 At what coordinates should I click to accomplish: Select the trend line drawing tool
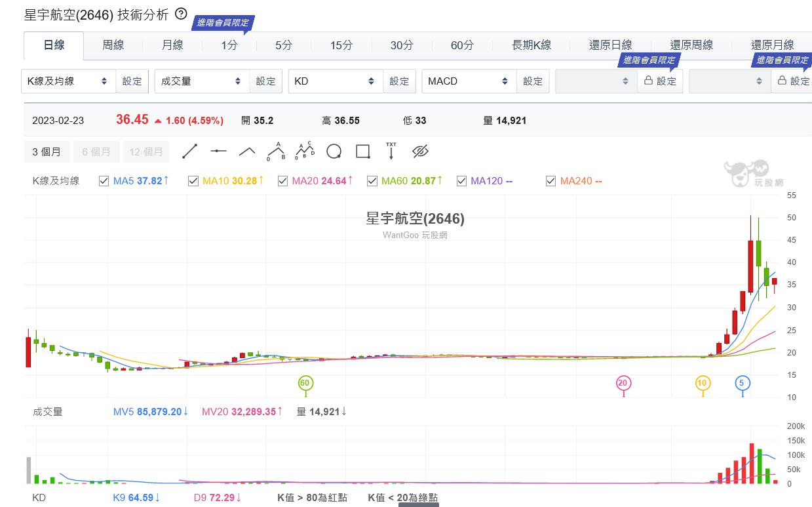tap(190, 152)
